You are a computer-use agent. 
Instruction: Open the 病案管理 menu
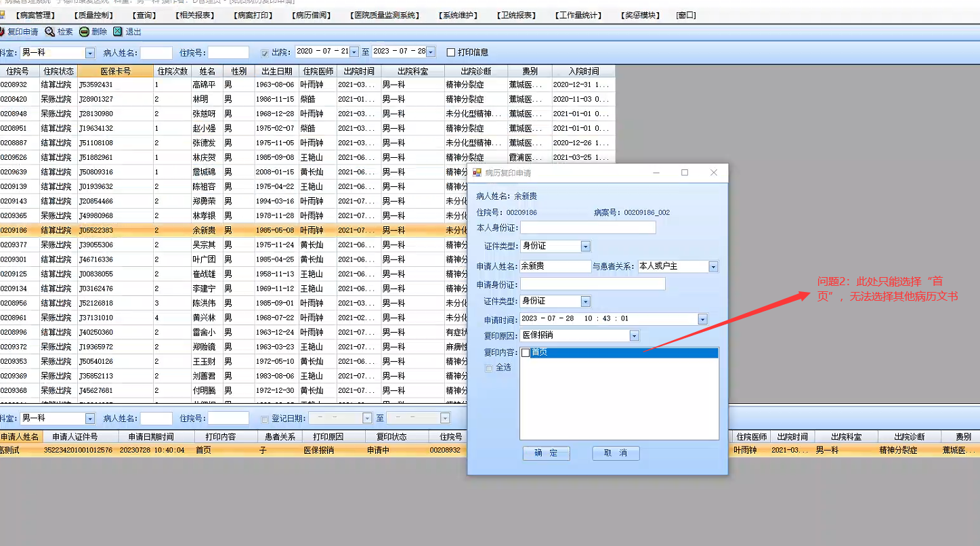point(37,15)
